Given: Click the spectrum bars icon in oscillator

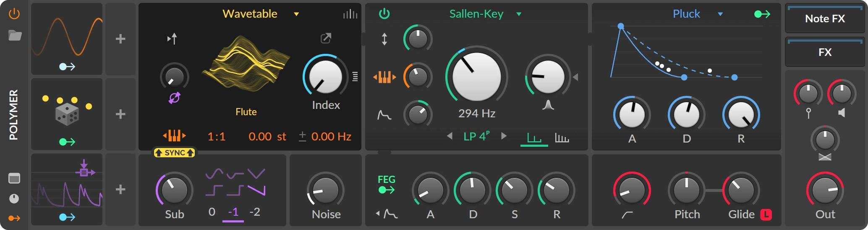Looking at the screenshot, I should click(350, 14).
